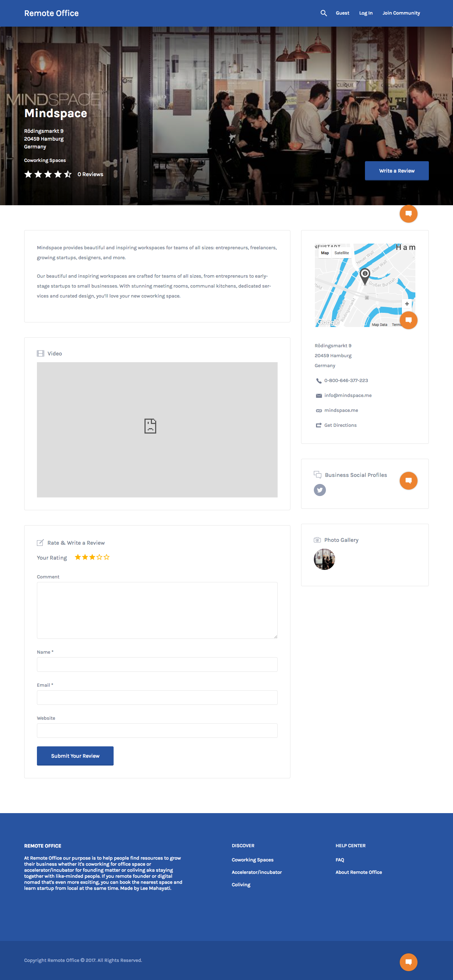Click the Write a Review button
The image size is (453, 980).
(x=397, y=171)
